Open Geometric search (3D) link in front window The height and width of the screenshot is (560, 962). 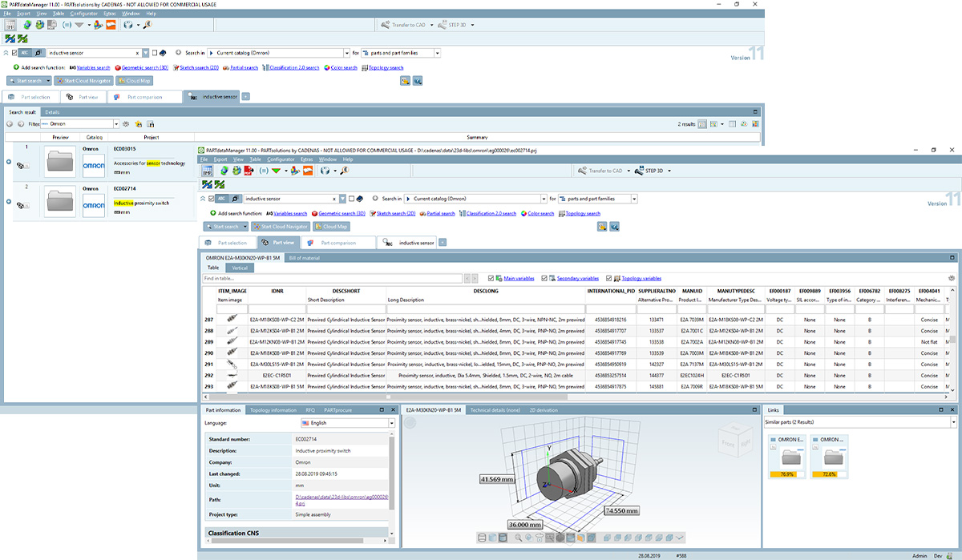point(342,213)
